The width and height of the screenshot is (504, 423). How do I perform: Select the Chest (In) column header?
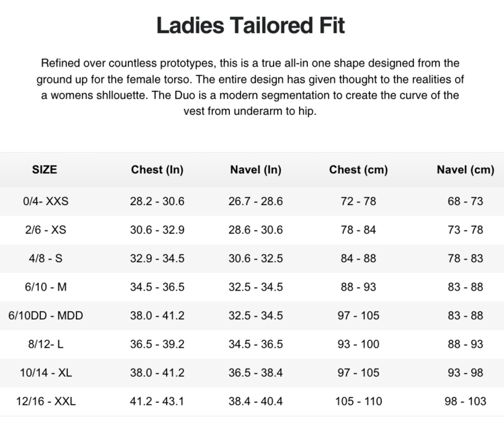(157, 169)
